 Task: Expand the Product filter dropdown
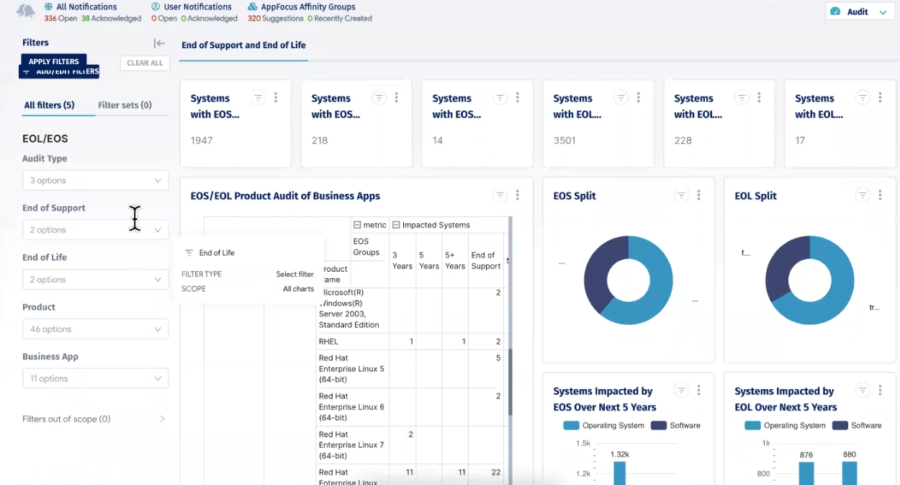pos(95,329)
